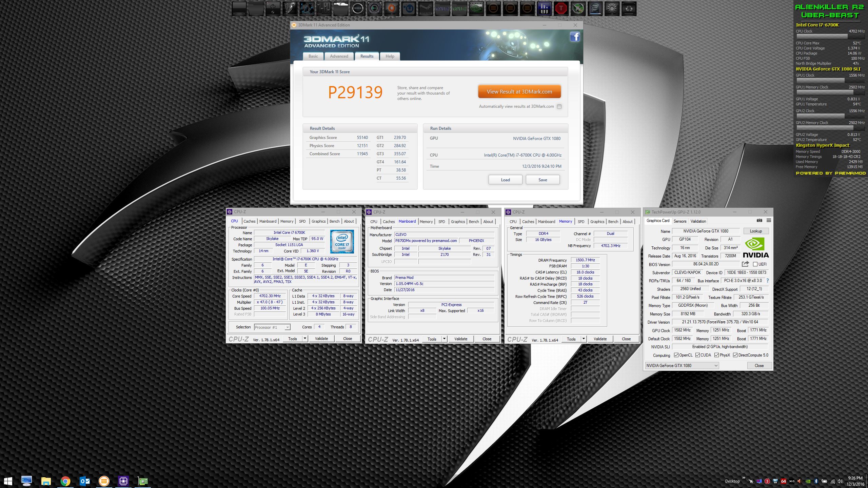Launch Uplay from the top dock
868x488 pixels.
click(409, 9)
